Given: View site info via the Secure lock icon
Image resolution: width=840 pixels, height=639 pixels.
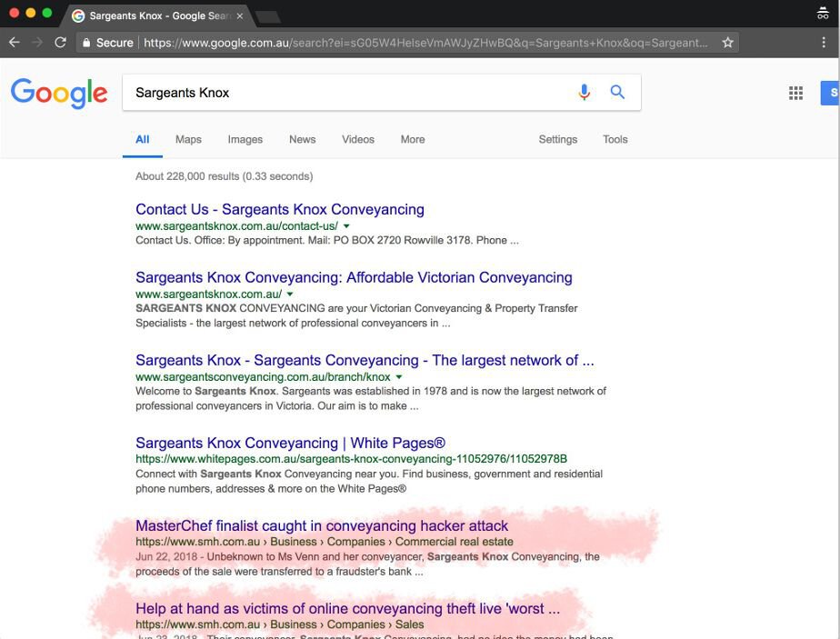Looking at the screenshot, I should coord(86,43).
